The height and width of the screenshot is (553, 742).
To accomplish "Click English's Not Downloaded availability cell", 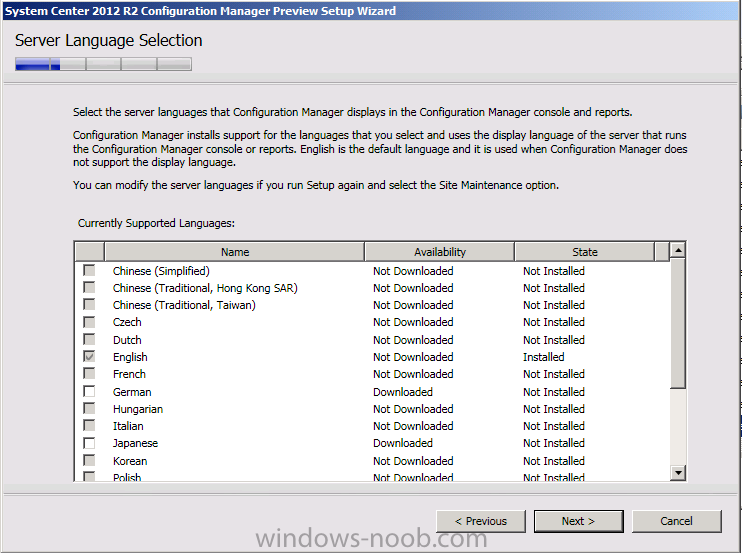I will [x=413, y=357].
